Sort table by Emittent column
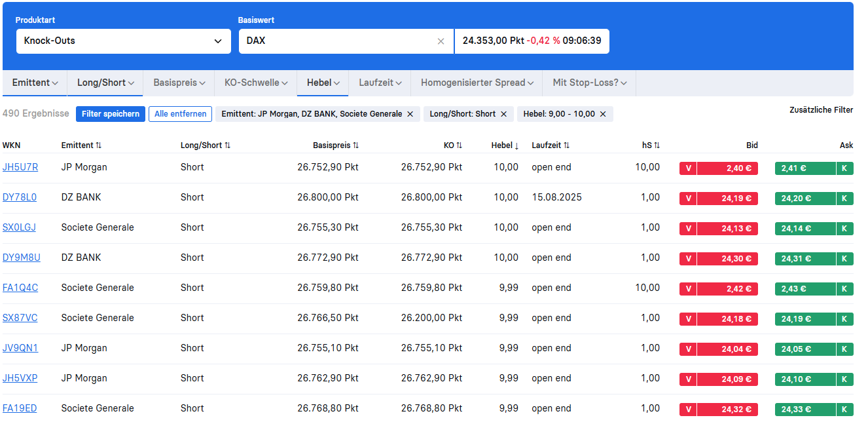This screenshot has width=868, height=422. [81, 145]
